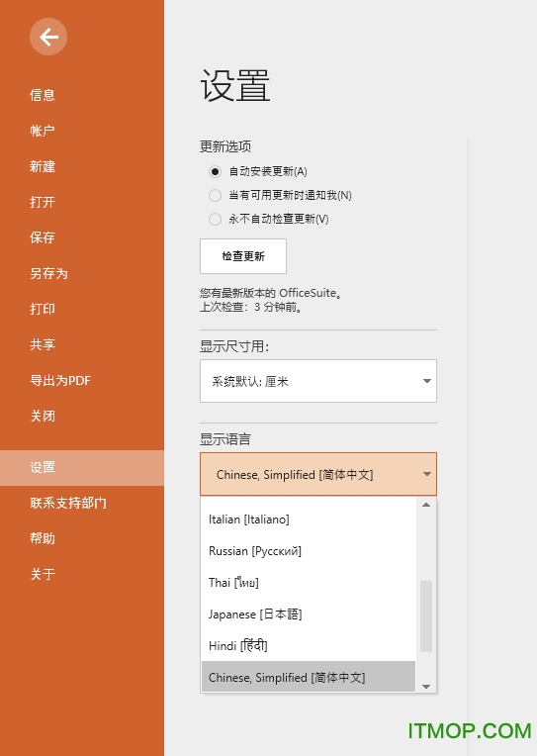
Task: Click the language list scrollbar thumb
Action: tap(426, 616)
